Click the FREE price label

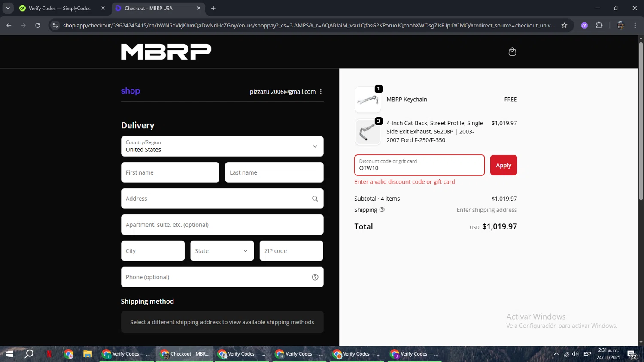pyautogui.click(x=510, y=99)
